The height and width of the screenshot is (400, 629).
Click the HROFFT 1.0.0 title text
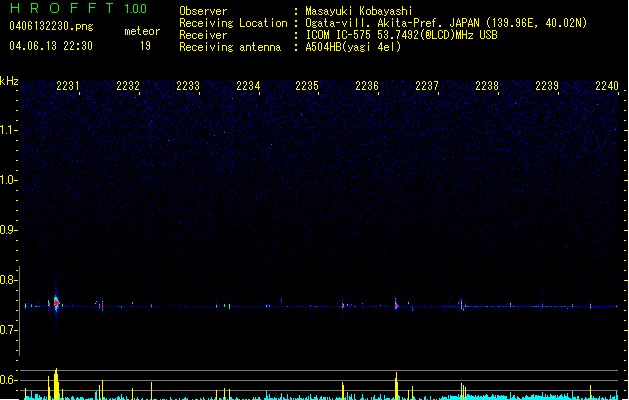[x=78, y=8]
